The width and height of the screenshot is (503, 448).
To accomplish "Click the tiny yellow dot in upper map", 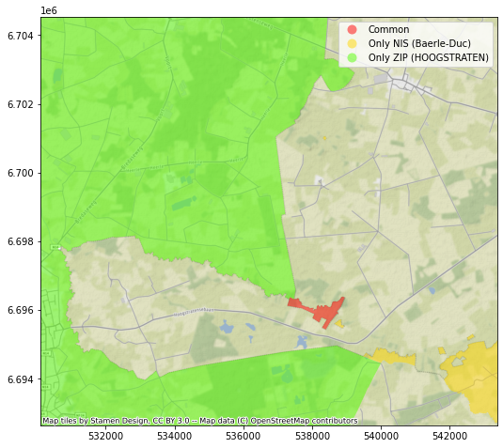I will (324, 138).
